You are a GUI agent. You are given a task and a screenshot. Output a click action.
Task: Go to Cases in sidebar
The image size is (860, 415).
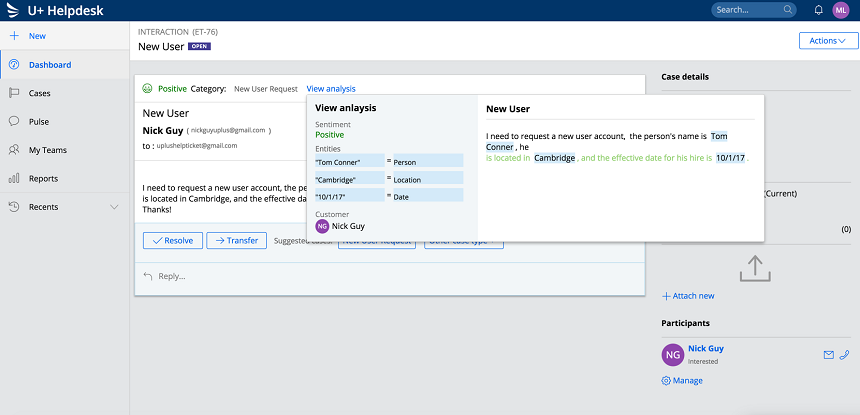coord(39,93)
